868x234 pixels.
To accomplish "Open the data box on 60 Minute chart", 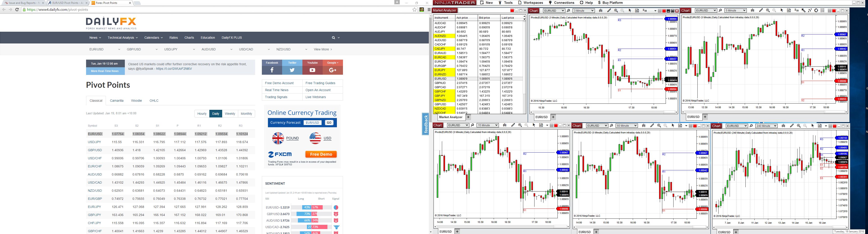I will [680, 126].
